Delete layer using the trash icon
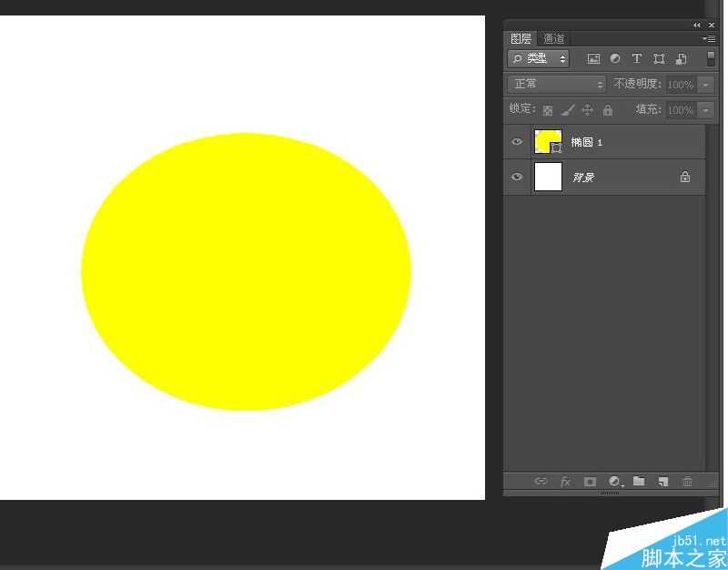 click(x=688, y=482)
